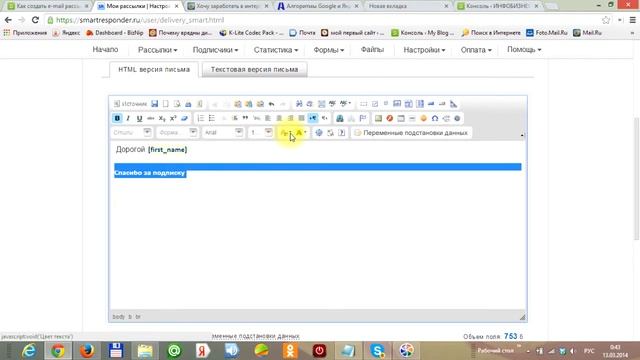Insert a Selection Field form icon
Screen dimensions: 640x360
point(420,104)
